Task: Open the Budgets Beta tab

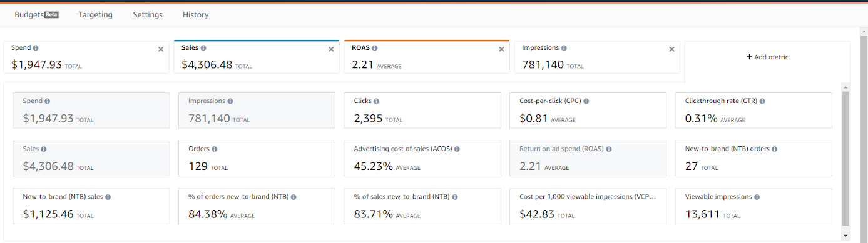Action: 36,14
